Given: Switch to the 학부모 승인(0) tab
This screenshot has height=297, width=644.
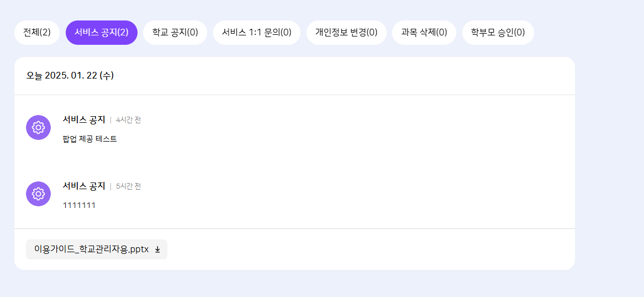Looking at the screenshot, I should pyautogui.click(x=498, y=32).
